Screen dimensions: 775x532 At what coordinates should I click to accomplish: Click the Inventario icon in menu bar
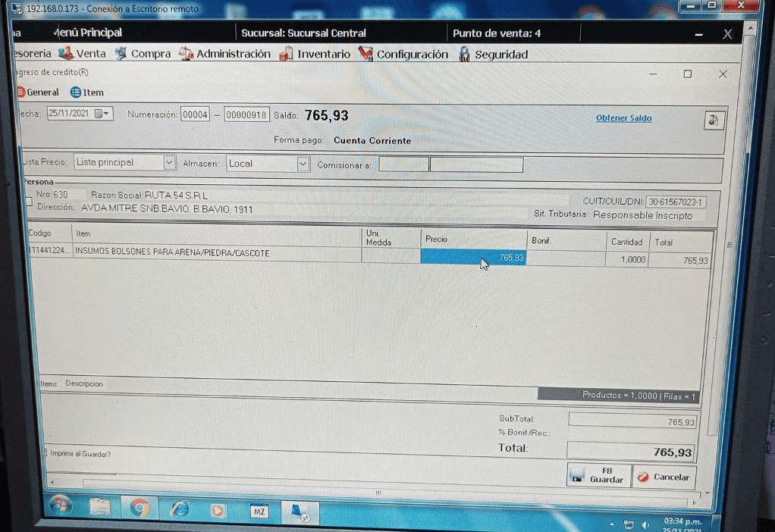pyautogui.click(x=286, y=55)
